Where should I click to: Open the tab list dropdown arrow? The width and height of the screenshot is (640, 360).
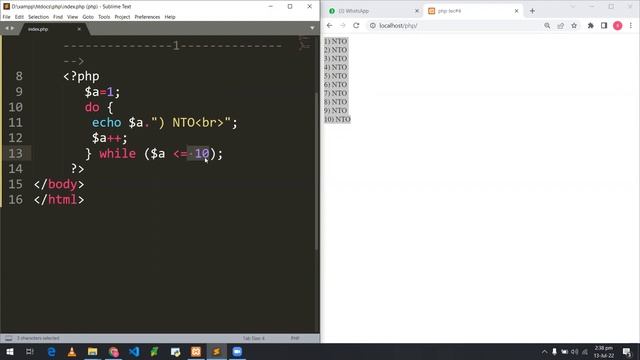(x=312, y=28)
